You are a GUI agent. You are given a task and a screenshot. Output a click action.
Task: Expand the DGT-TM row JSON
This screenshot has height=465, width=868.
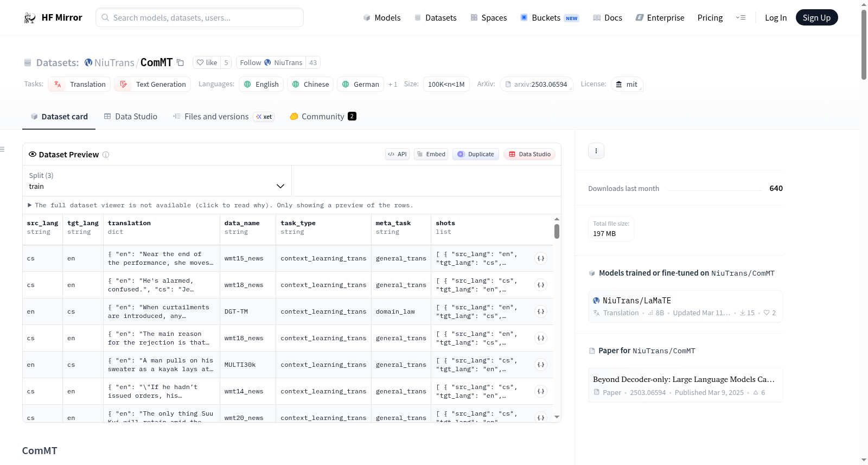pos(541,311)
